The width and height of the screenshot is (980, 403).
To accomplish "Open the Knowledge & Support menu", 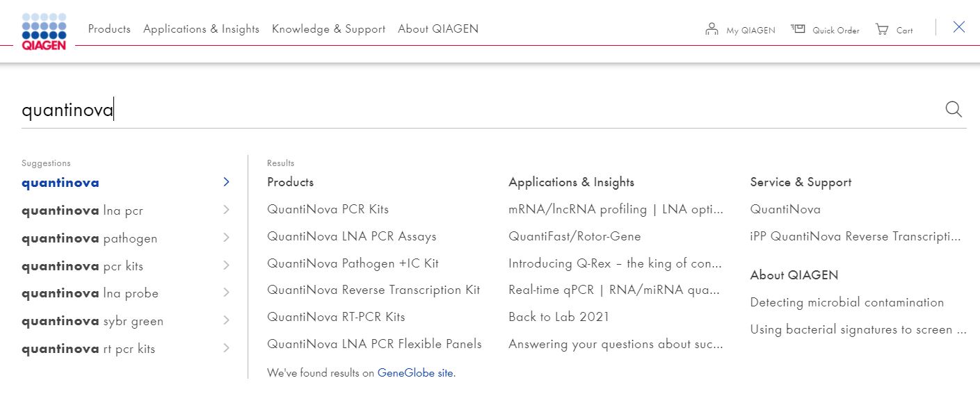I will click(x=328, y=29).
